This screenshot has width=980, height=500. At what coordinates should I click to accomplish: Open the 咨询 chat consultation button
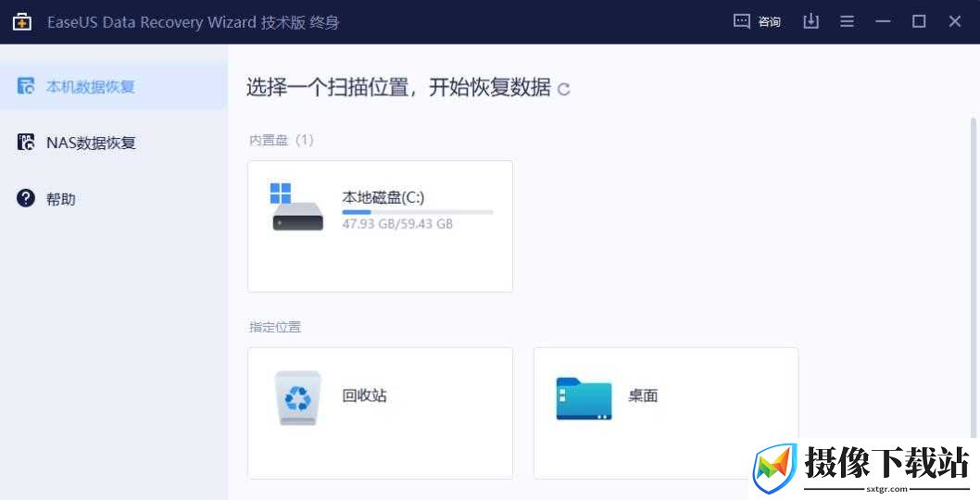pyautogui.click(x=757, y=22)
